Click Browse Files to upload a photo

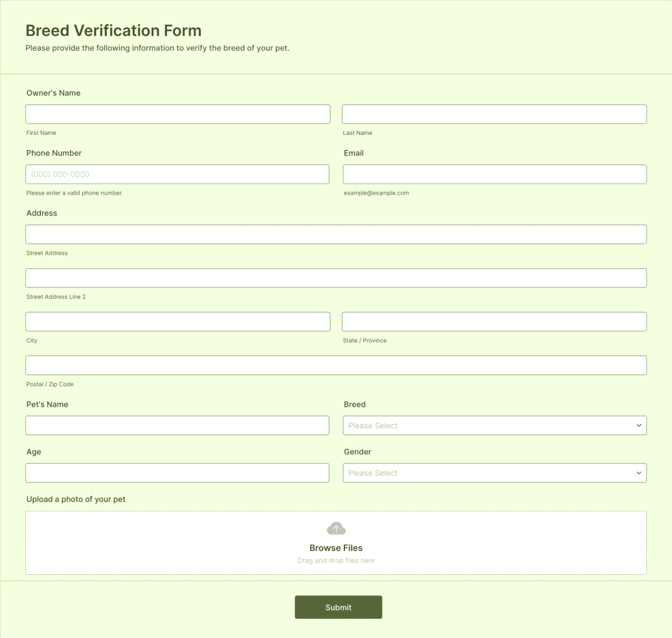[335, 548]
